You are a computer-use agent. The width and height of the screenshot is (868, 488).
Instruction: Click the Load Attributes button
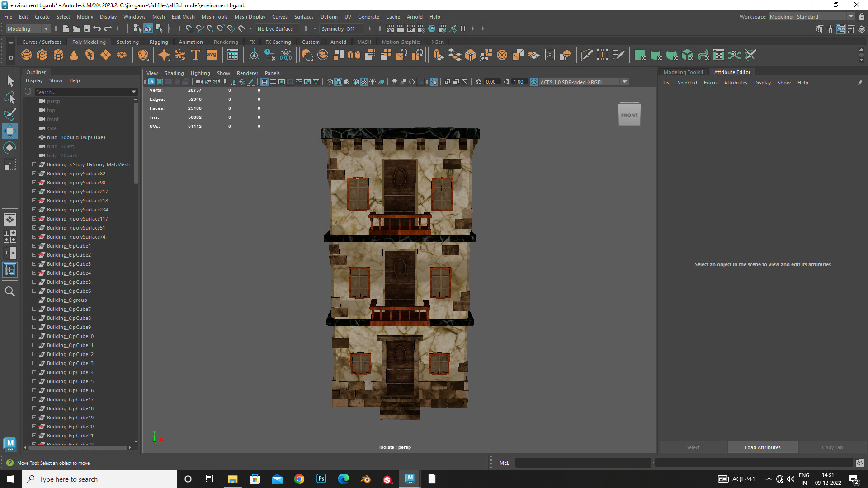[x=762, y=447]
